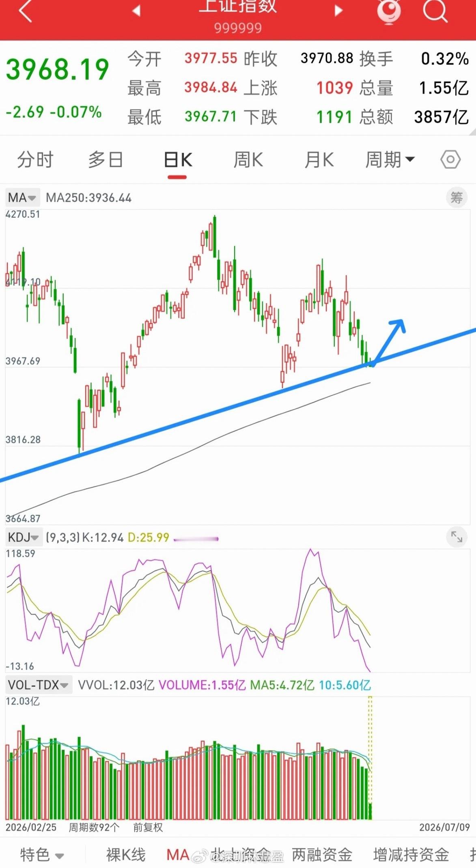Tap the end date 2026/07/09

click(444, 827)
